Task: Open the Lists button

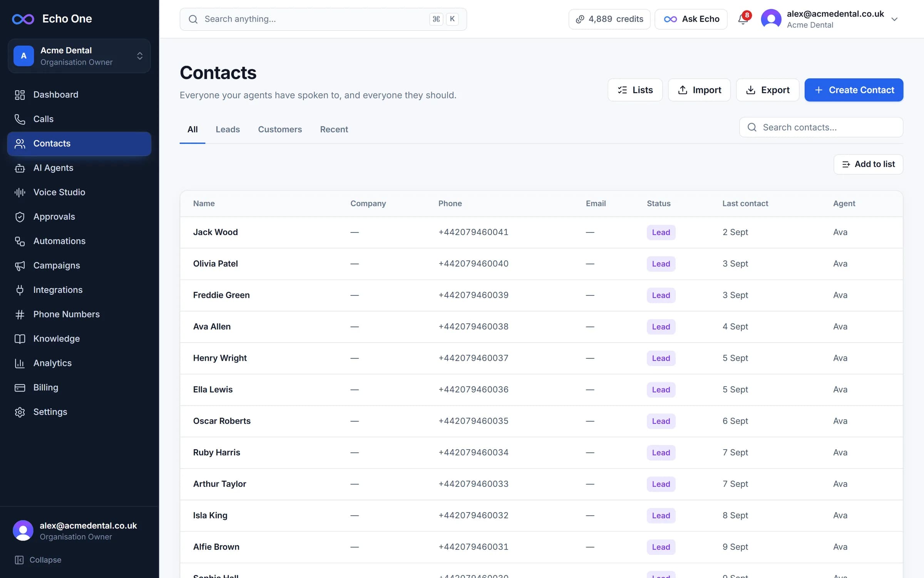Action: point(635,90)
